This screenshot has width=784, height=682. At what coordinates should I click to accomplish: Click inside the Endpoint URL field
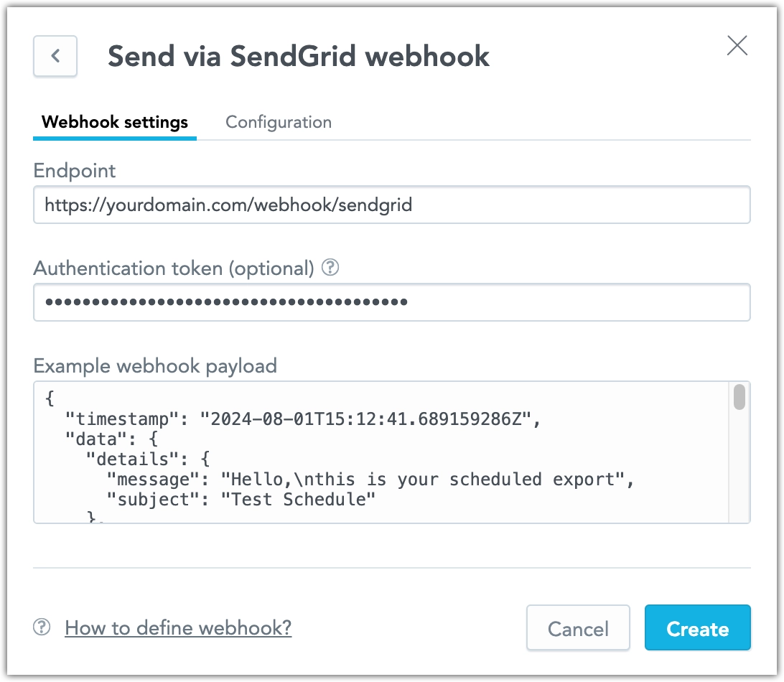(392, 205)
